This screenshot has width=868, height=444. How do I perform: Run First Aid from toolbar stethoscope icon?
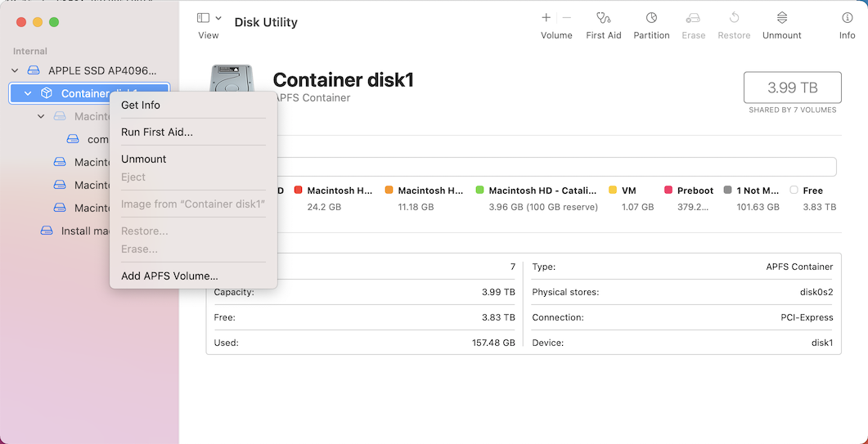coord(604,18)
